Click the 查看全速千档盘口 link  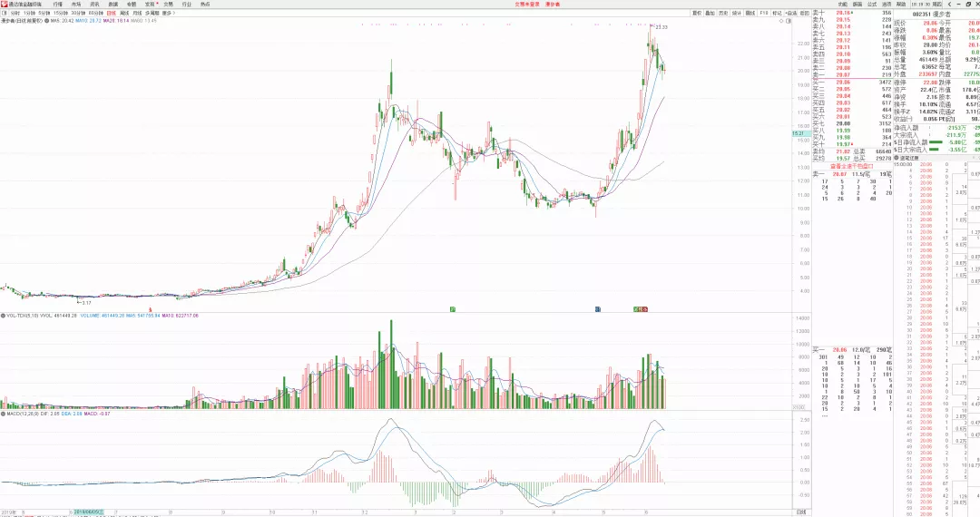click(852, 166)
